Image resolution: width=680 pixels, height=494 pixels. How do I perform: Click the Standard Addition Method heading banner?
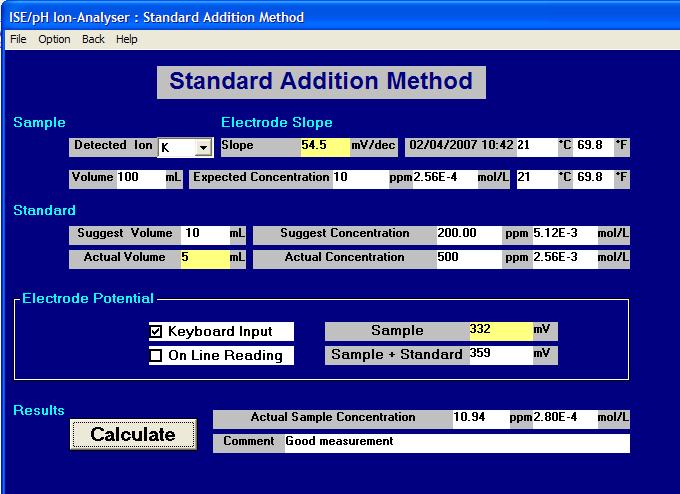pyautogui.click(x=321, y=82)
